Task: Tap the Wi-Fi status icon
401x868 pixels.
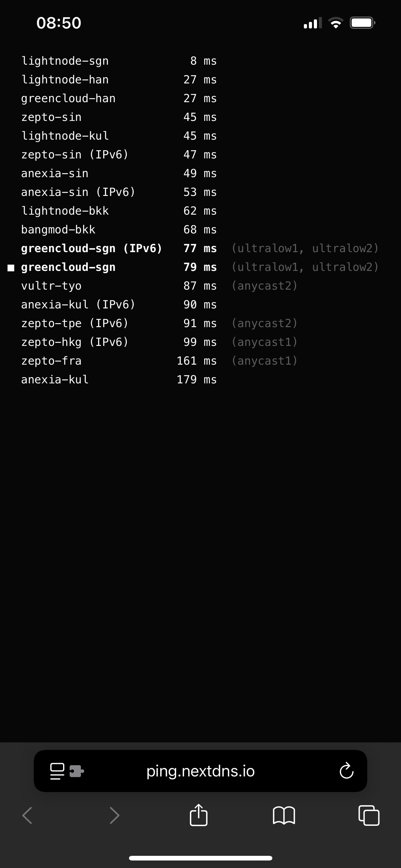Action: (335, 23)
